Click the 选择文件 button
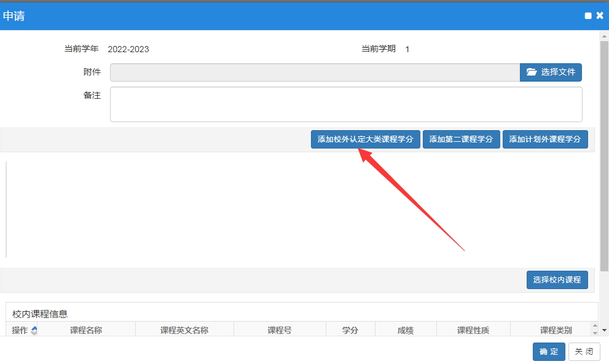This screenshot has width=609, height=364. tap(551, 72)
